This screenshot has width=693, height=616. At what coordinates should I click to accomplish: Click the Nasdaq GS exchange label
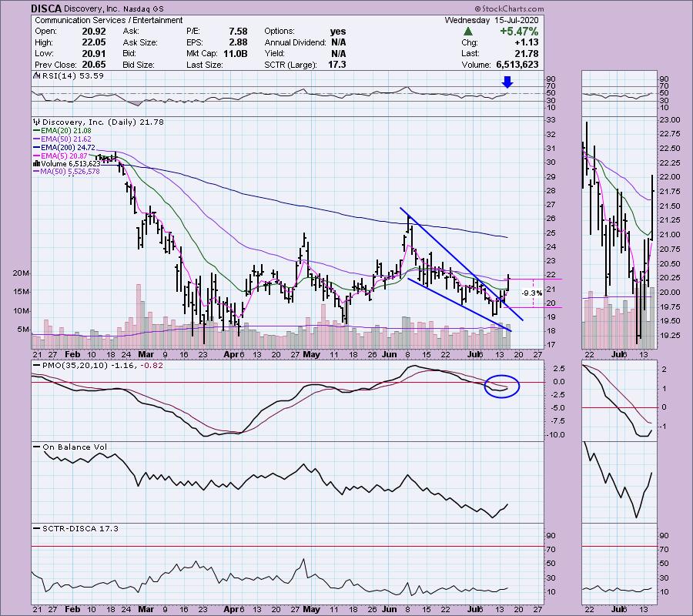pos(142,8)
